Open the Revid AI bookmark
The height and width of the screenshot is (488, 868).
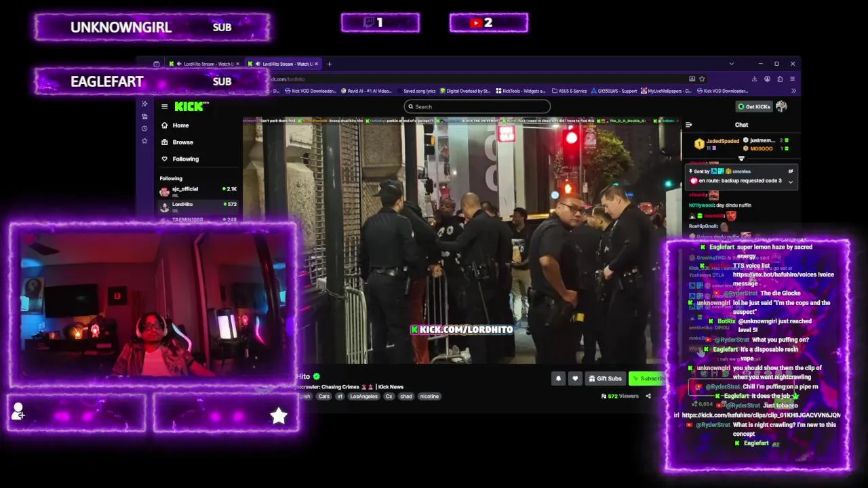point(366,91)
